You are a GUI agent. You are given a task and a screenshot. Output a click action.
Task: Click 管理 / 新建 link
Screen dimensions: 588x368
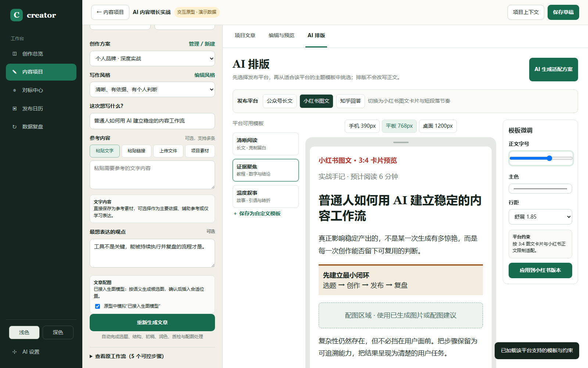click(202, 44)
